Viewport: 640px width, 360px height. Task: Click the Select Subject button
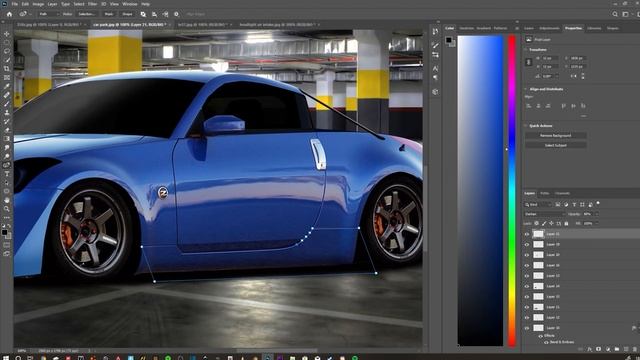point(556,145)
